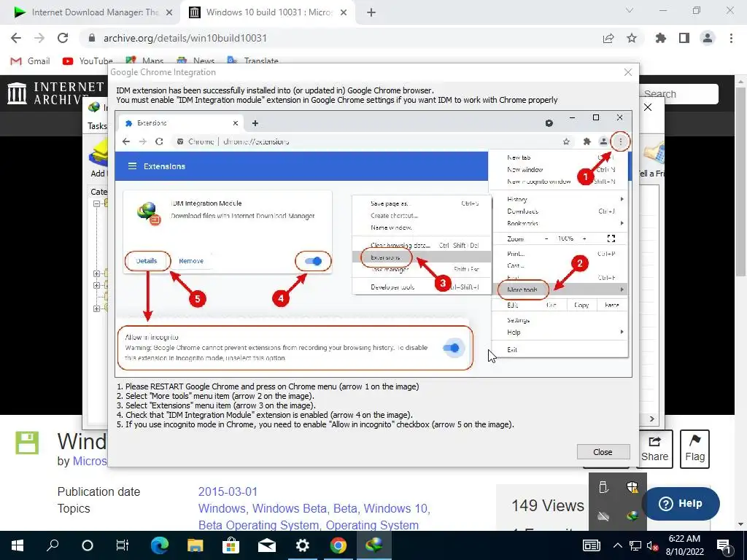Click the page scrollbar down arrow
The image size is (747, 560).
[740, 525]
